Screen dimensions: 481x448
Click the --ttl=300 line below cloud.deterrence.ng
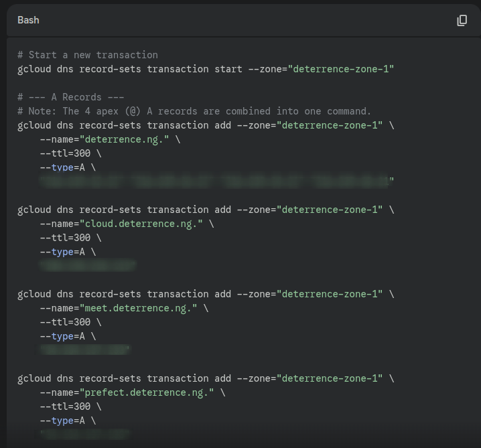point(70,238)
